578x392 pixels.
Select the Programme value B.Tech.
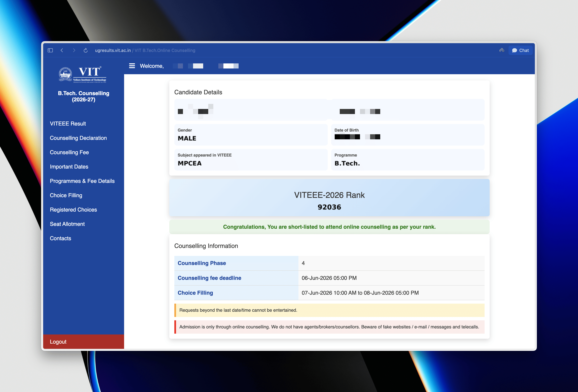tap(347, 163)
